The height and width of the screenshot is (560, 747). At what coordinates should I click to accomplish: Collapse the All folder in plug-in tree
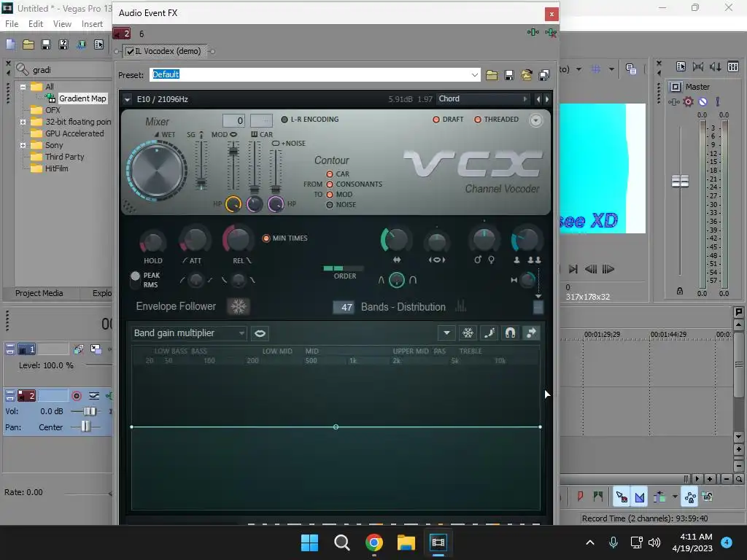(x=23, y=87)
